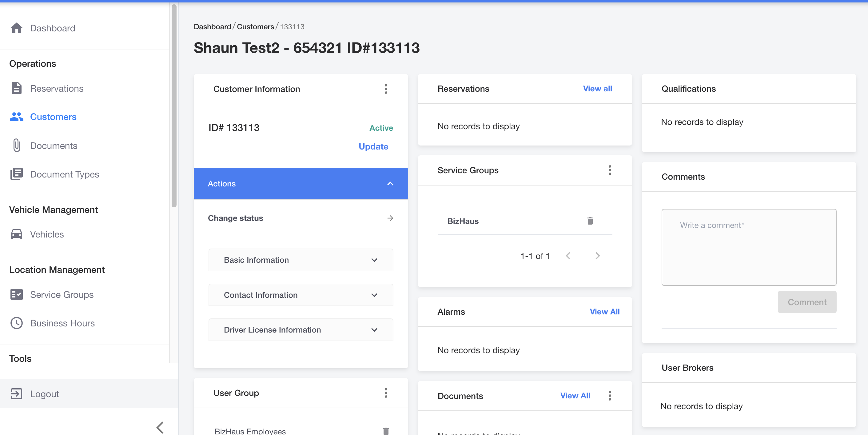The image size is (868, 435).
Task: Click the Write a comment text field
Action: click(749, 247)
